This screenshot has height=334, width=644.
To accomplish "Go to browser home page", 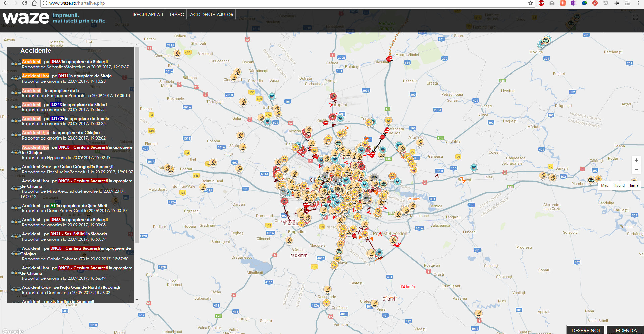I will point(34,3).
